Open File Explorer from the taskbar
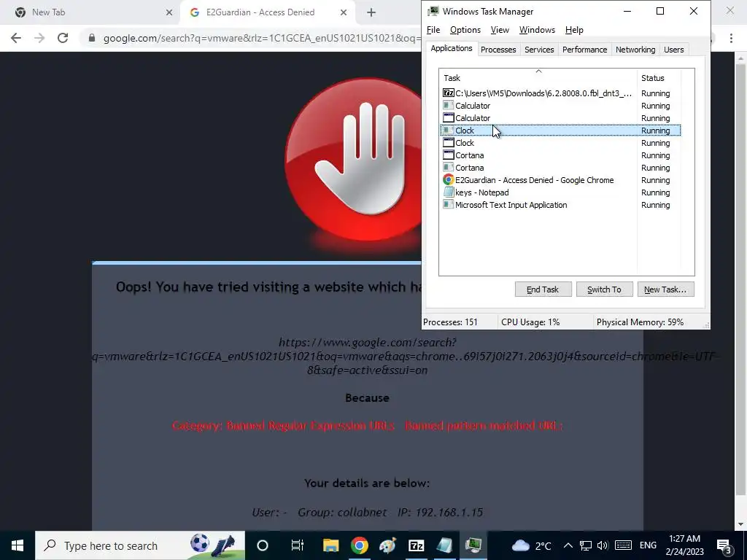 [331, 545]
